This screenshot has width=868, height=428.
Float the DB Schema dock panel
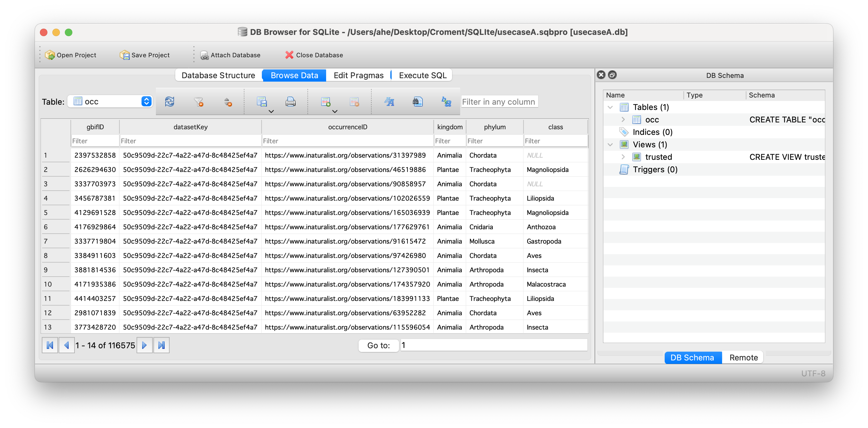612,75
